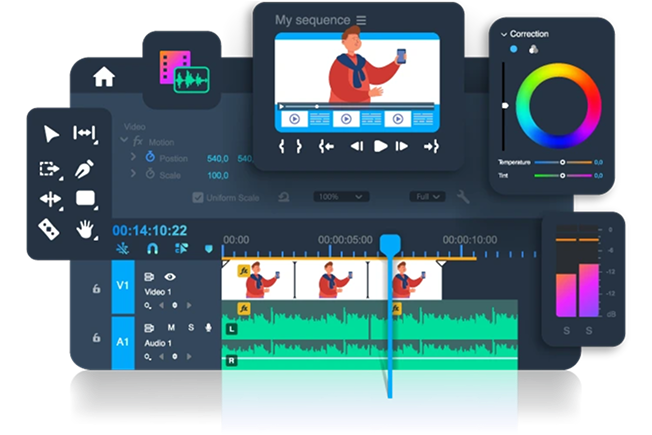Select the arrow Selection tool
Screen dimensions: 652x435
coord(51,134)
